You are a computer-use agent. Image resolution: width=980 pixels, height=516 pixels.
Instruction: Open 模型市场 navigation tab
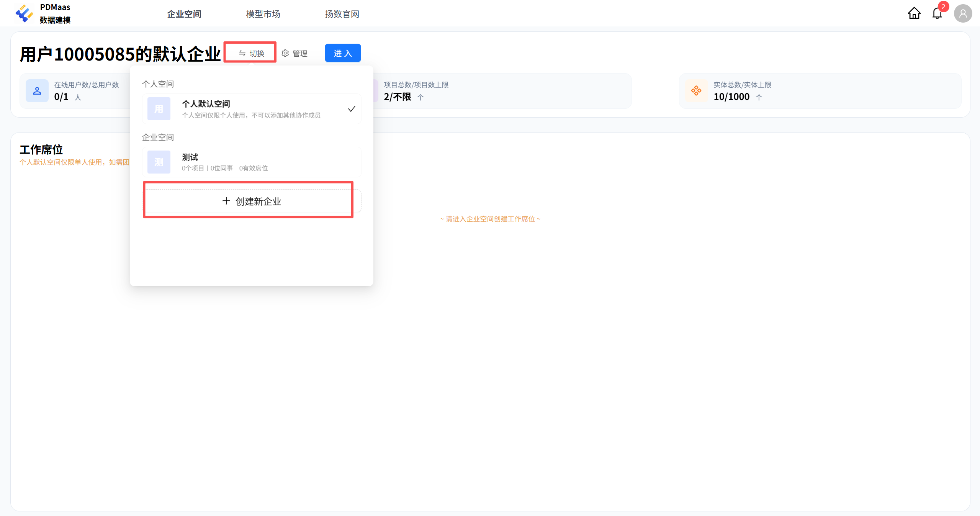263,14
